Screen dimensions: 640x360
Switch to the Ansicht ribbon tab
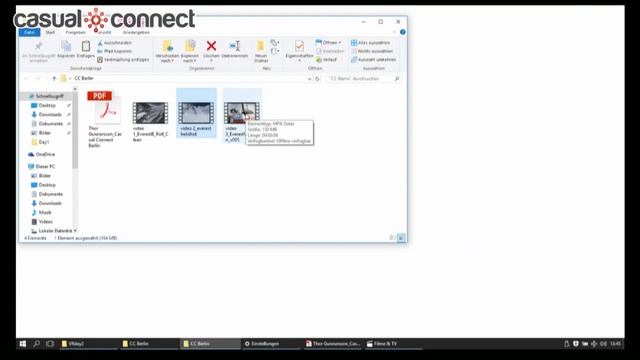[x=104, y=32]
